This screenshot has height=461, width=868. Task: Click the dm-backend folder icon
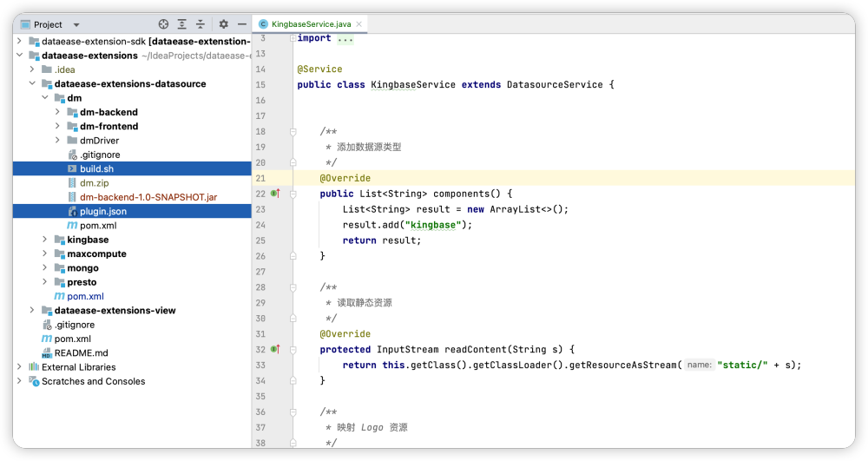[x=72, y=112]
